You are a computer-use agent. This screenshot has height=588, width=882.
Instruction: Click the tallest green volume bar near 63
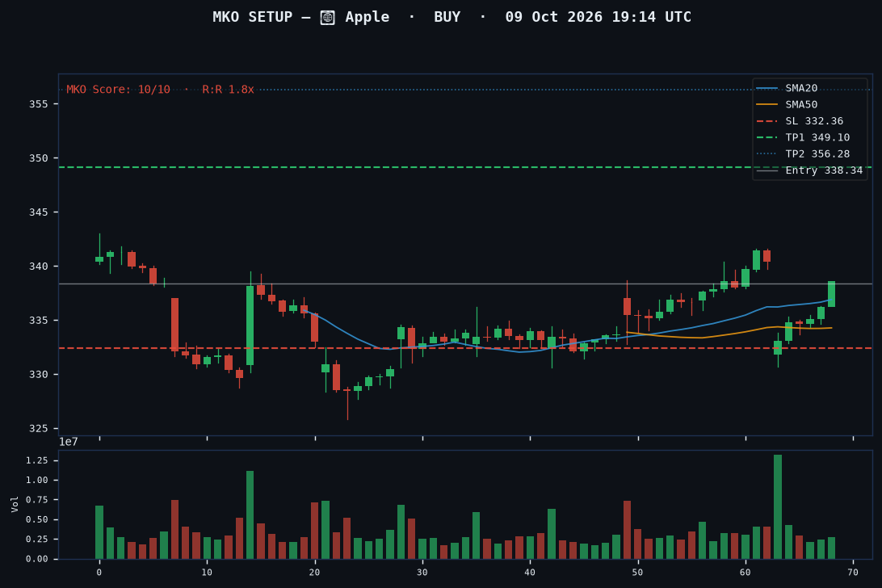point(778,507)
